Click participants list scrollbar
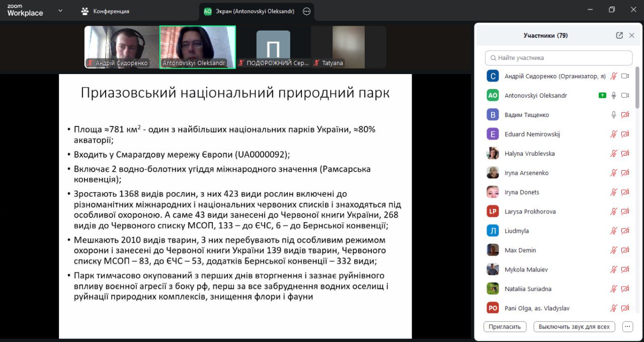 tap(638, 87)
